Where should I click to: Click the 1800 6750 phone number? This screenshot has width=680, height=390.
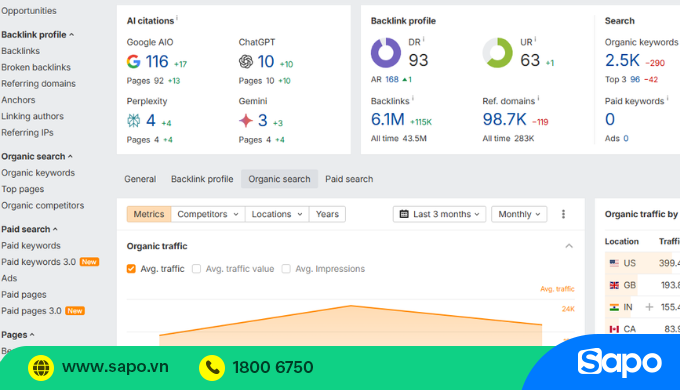point(273,367)
